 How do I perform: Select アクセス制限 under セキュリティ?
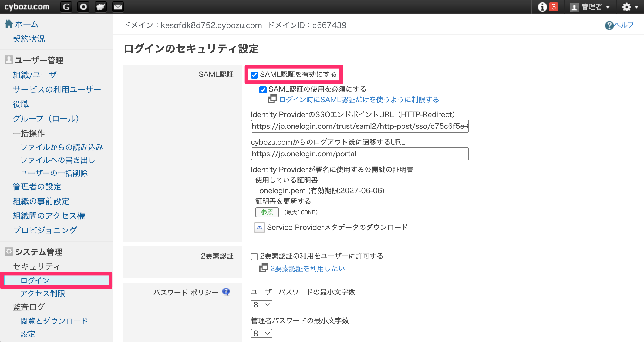click(x=43, y=293)
